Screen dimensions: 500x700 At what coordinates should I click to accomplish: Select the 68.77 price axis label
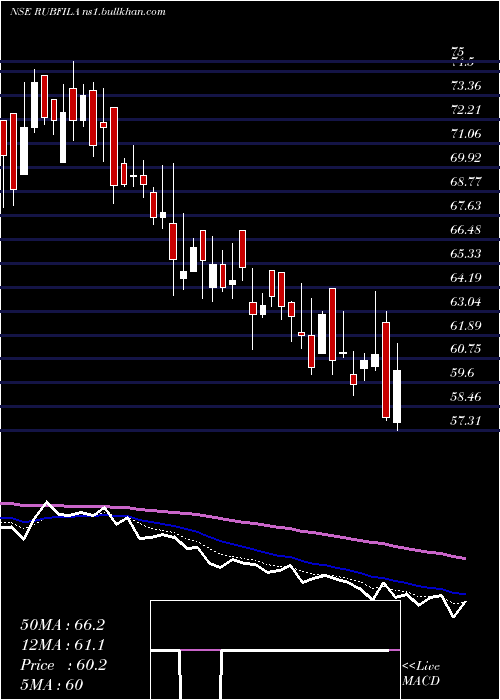466,182
